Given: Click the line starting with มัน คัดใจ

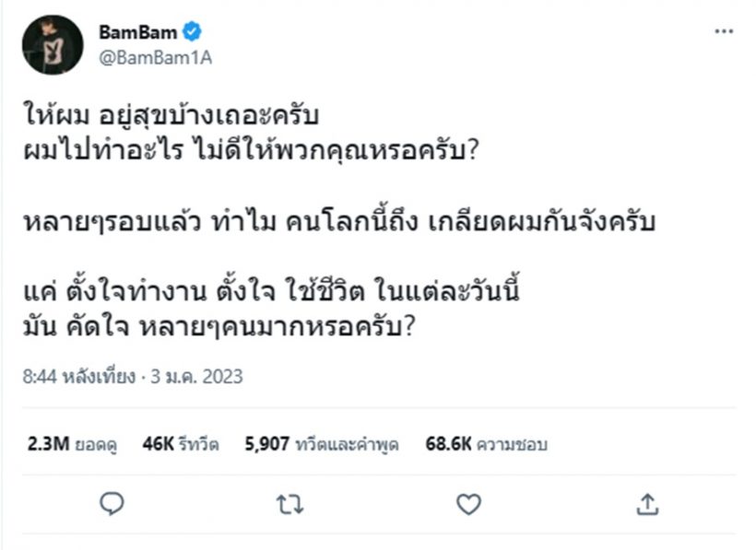Looking at the screenshot, I should point(218,329).
